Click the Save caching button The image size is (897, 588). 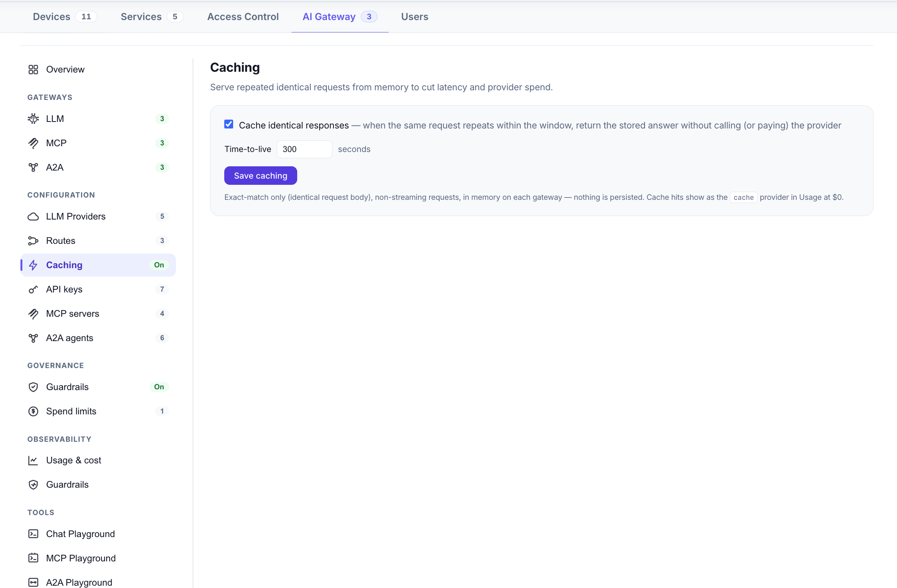[x=261, y=176]
